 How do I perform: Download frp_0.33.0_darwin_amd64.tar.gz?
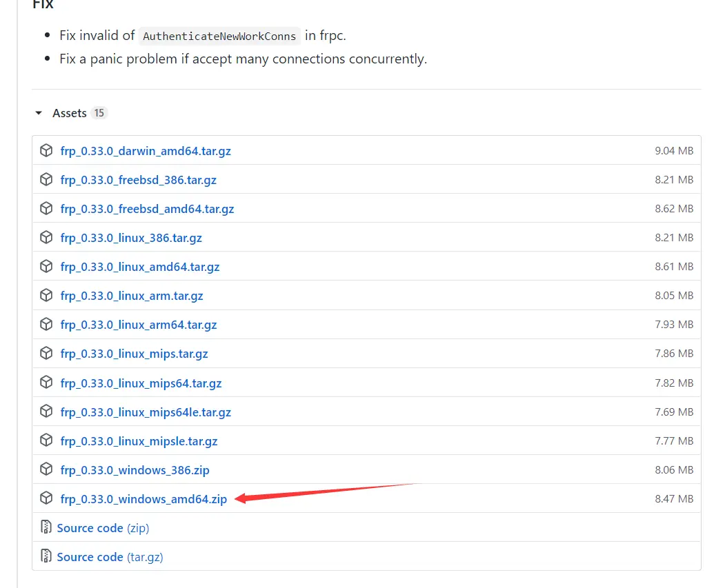(x=146, y=151)
